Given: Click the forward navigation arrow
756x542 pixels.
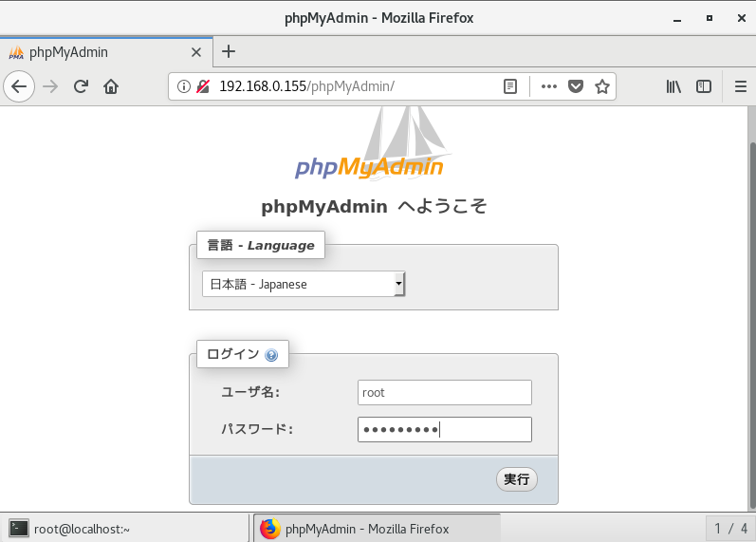Looking at the screenshot, I should click(x=50, y=86).
